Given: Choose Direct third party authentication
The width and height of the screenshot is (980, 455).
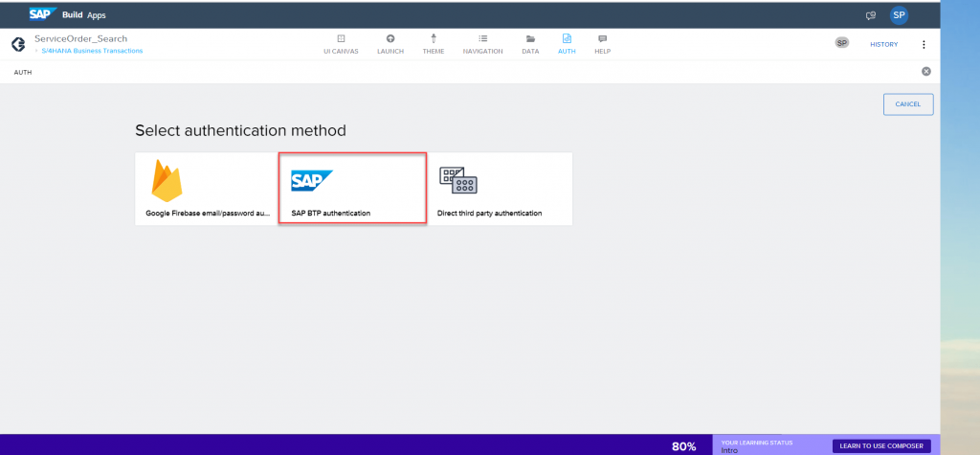Looking at the screenshot, I should pos(500,189).
